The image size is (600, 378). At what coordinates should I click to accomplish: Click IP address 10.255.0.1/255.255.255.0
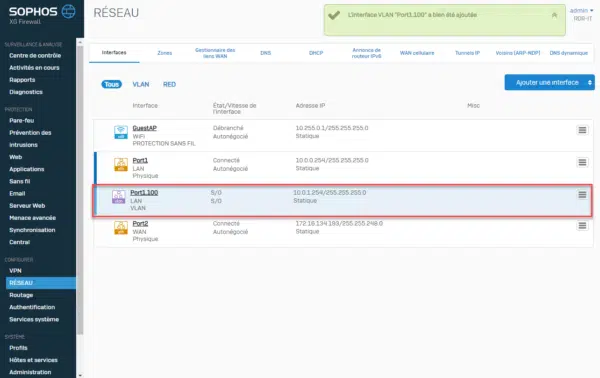click(332, 128)
